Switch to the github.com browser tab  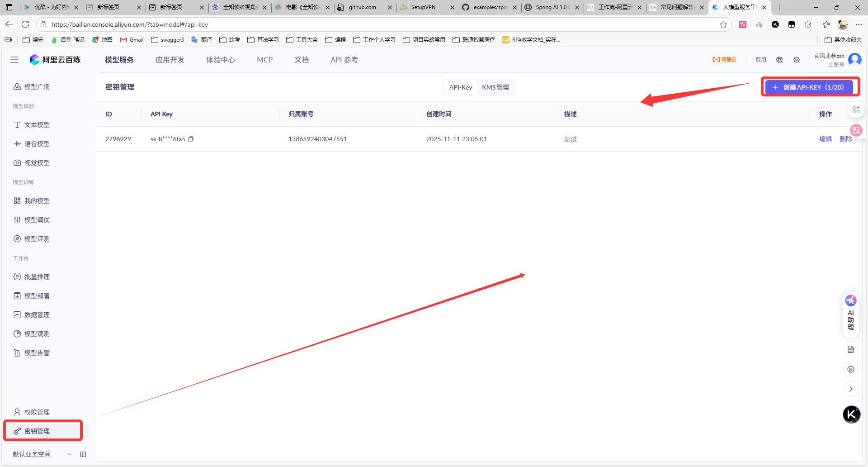click(x=364, y=7)
